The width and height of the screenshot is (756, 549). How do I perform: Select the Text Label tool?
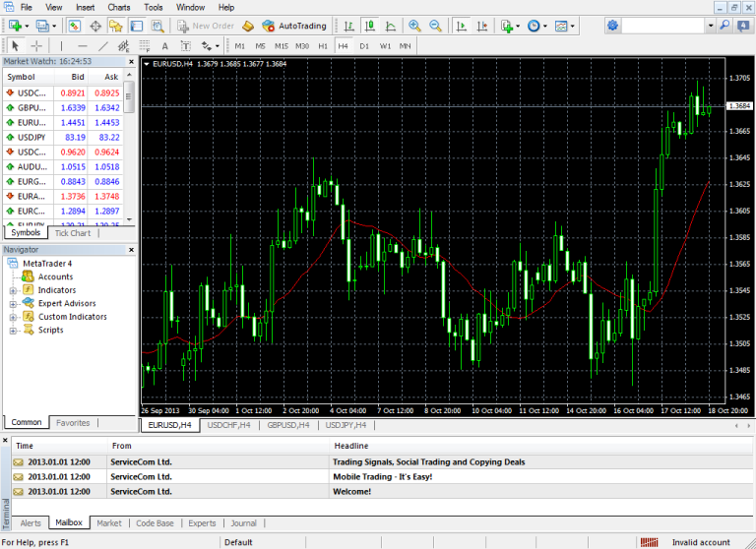tap(186, 46)
